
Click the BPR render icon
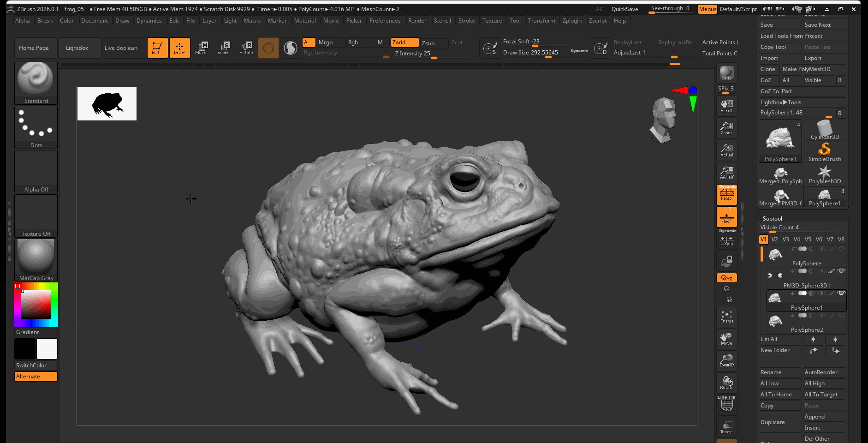(726, 73)
